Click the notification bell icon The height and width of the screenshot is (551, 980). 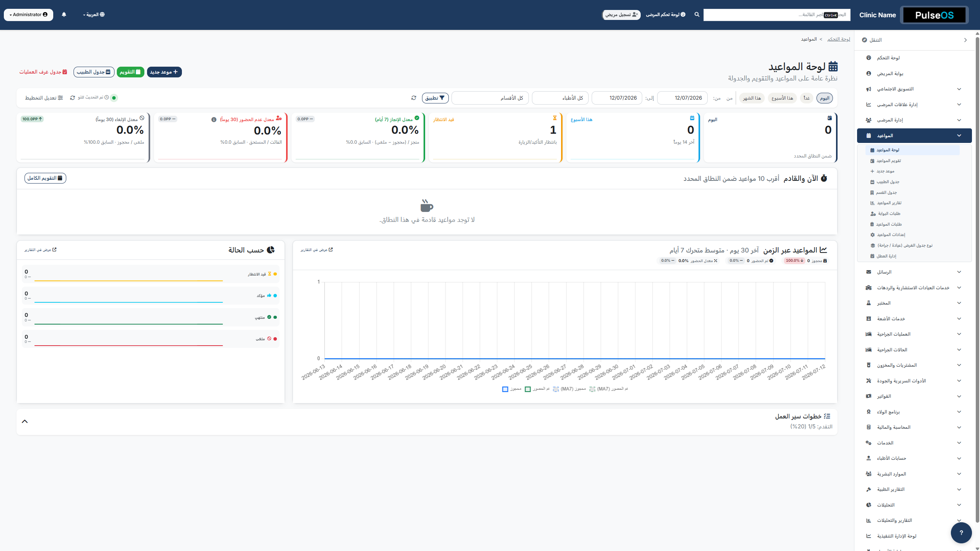pyautogui.click(x=64, y=15)
